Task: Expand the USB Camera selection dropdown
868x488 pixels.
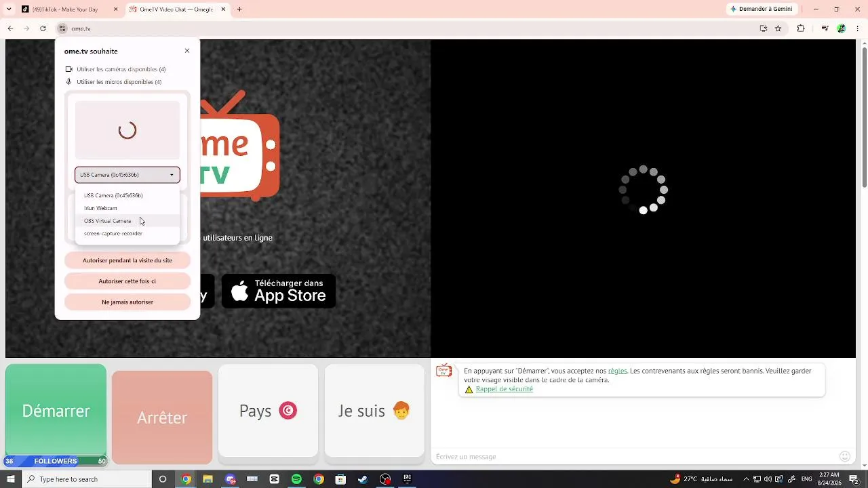Action: pos(127,175)
